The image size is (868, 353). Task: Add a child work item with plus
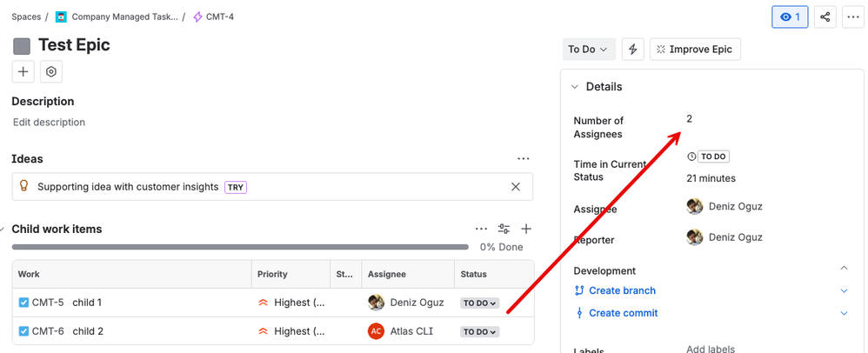pos(526,229)
